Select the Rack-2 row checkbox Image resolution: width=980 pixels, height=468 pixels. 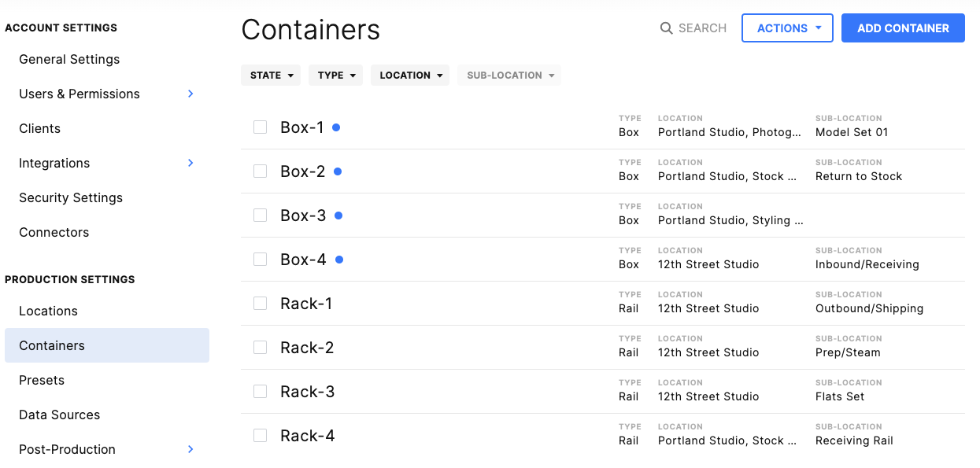pyautogui.click(x=260, y=347)
